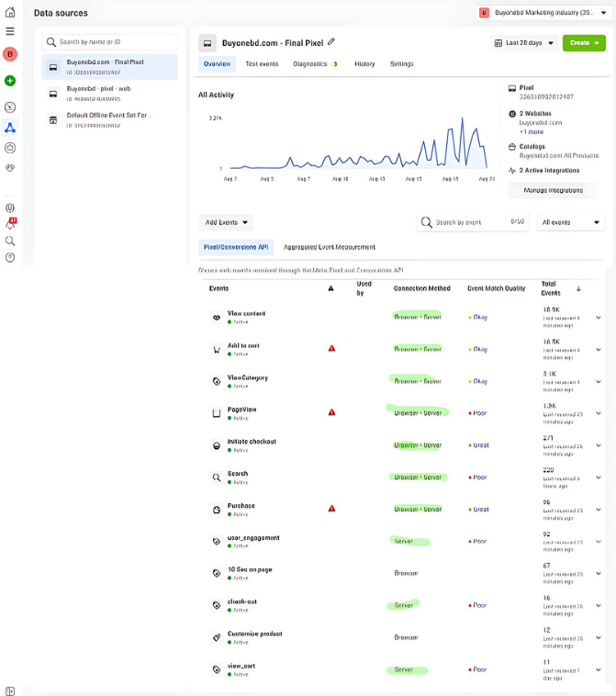Click the user_engagement event name
Screen dimensions: 616x696
coord(253,538)
